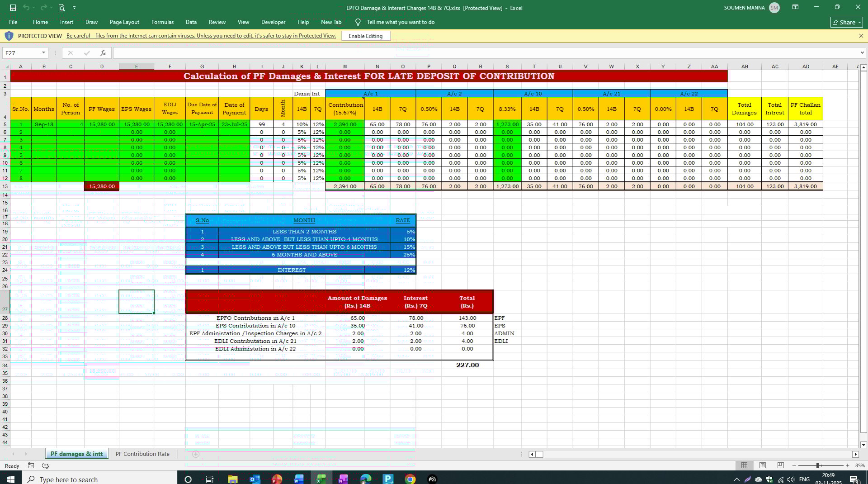Select the PF damages & intt sheet tab

click(76, 454)
